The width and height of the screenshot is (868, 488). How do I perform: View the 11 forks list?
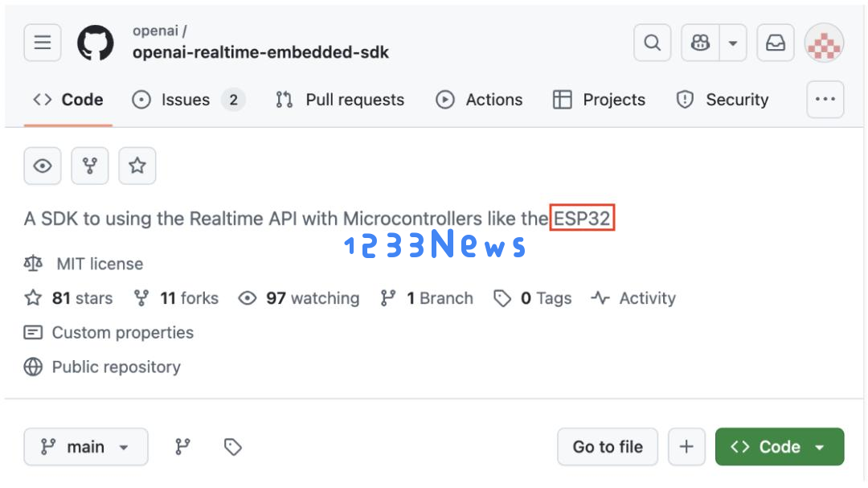point(176,298)
